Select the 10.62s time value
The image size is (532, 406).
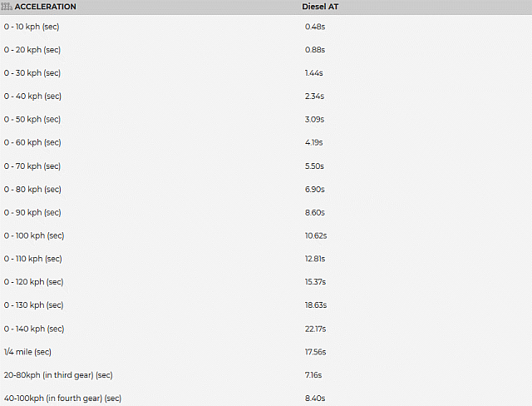pyautogui.click(x=316, y=235)
